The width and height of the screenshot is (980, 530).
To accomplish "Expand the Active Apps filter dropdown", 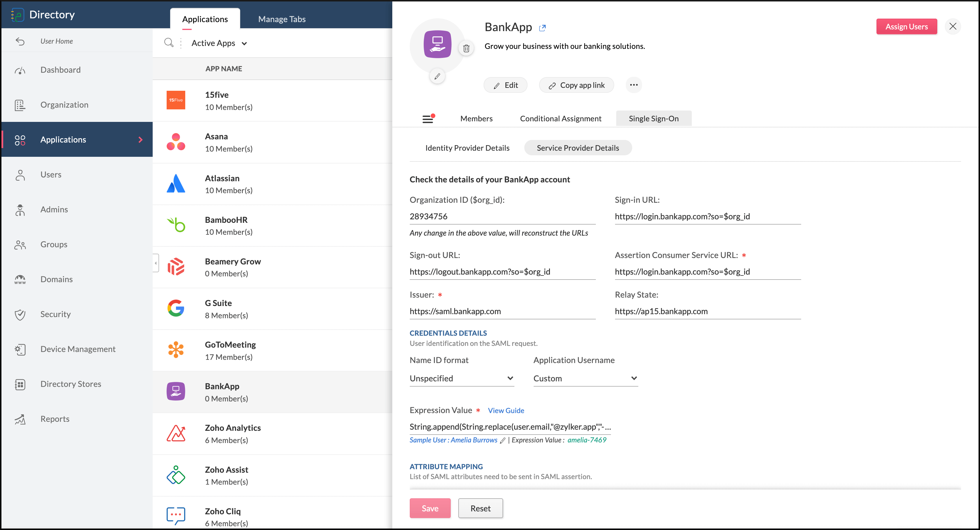I will 220,43.
